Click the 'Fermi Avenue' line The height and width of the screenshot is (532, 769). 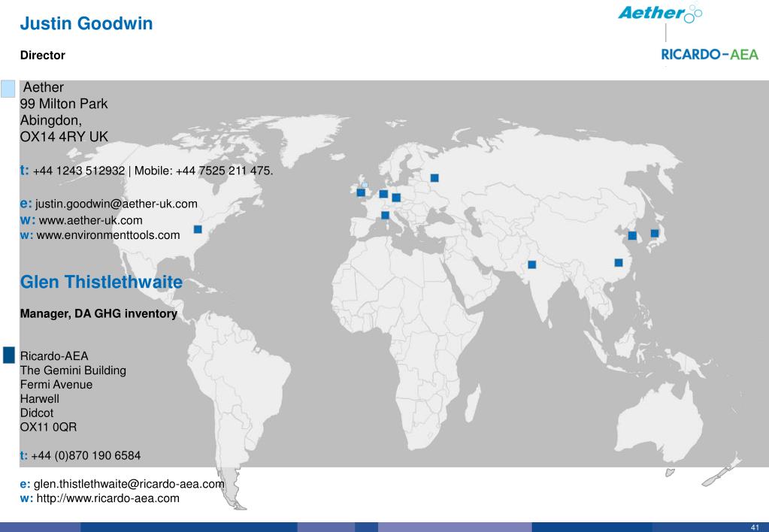coord(56,385)
